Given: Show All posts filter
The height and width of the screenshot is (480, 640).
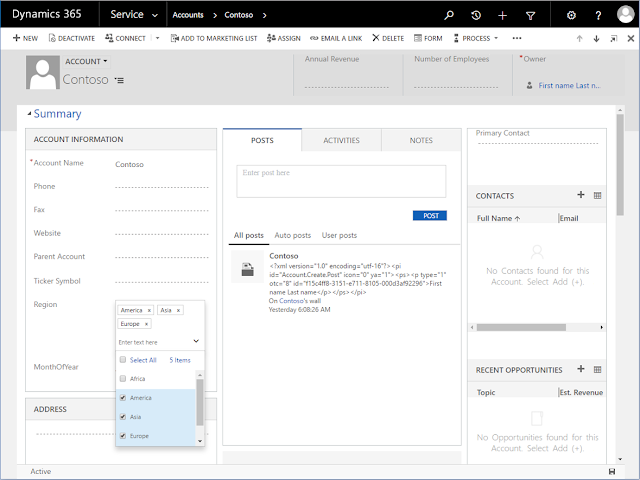Looking at the screenshot, I should pos(249,235).
